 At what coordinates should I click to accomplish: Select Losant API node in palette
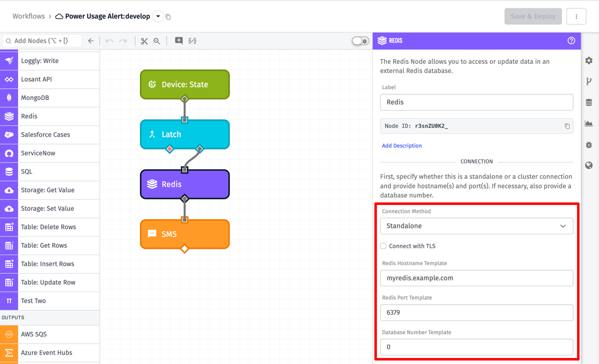50,79
